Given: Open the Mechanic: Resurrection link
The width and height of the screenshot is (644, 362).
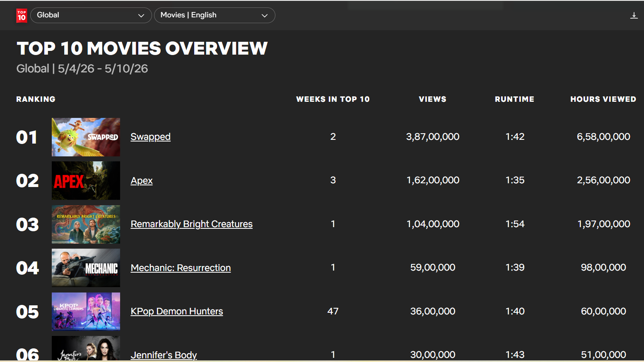Looking at the screenshot, I should pos(181,268).
